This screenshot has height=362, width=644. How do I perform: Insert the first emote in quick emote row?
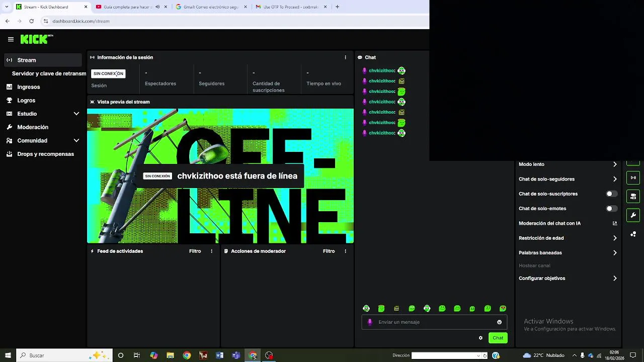coord(366,308)
